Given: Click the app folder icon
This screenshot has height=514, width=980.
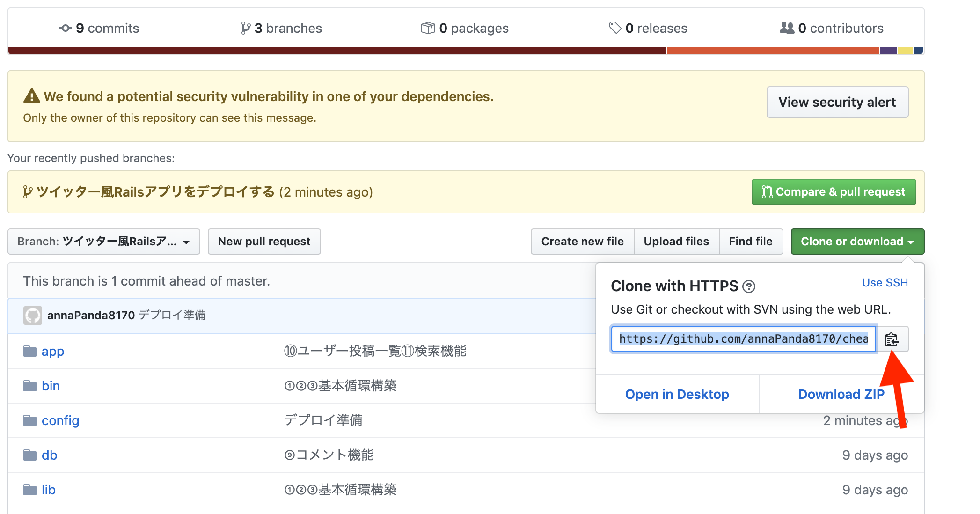Looking at the screenshot, I should coord(30,351).
